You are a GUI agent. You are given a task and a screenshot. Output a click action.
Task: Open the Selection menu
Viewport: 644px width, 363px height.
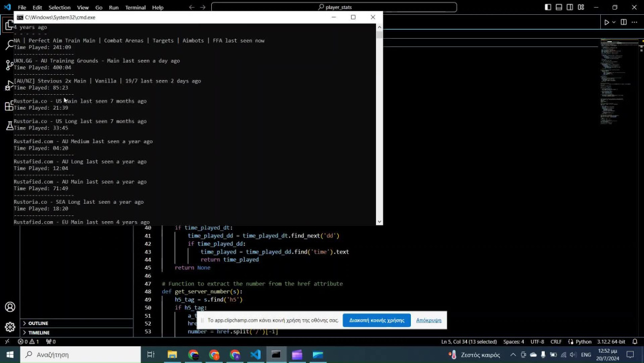59,7
